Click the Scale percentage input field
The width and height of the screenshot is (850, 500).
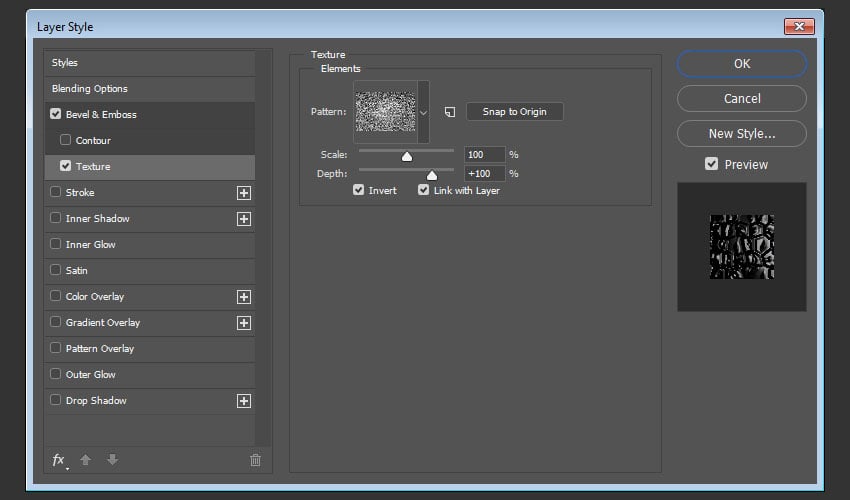click(x=485, y=155)
